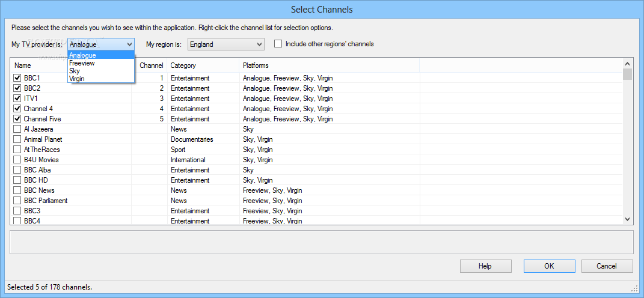Confirm selection with the OK button
The width and height of the screenshot is (644, 298).
pyautogui.click(x=549, y=266)
